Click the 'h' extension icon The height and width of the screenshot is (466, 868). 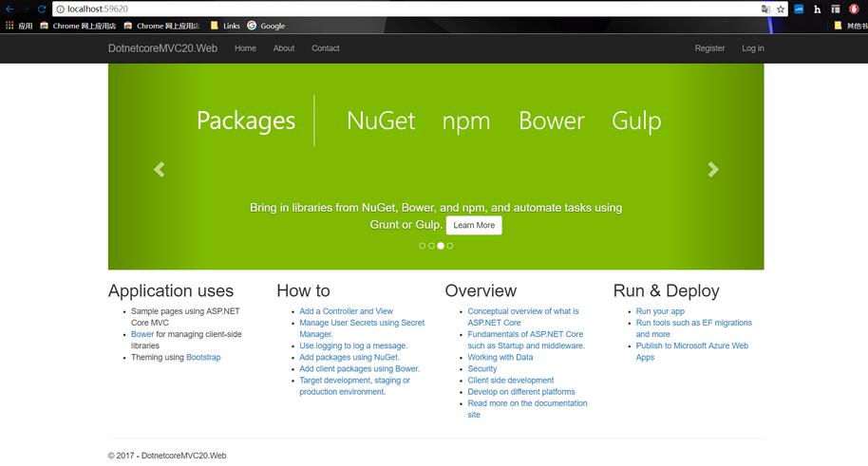pyautogui.click(x=817, y=9)
